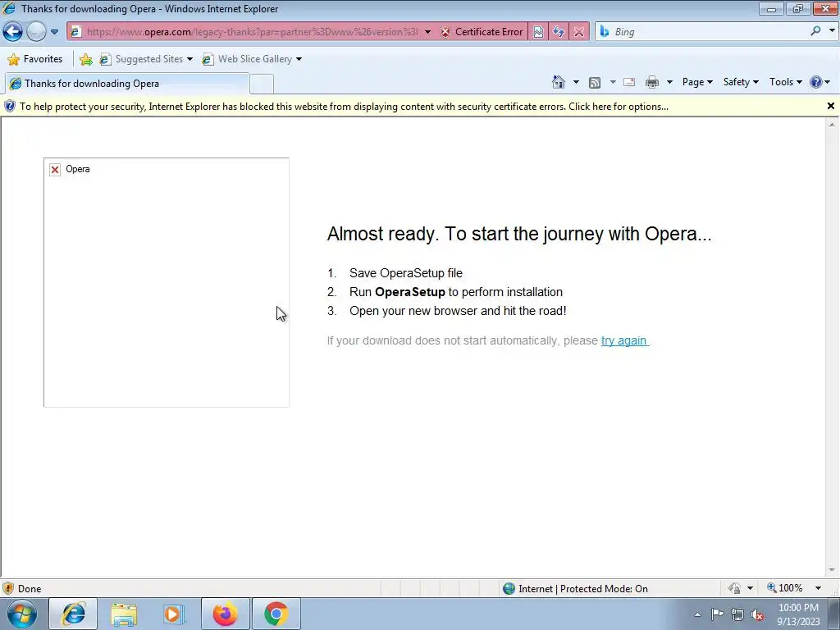
Task: Click the scrollbar down arrow
Action: 832,571
